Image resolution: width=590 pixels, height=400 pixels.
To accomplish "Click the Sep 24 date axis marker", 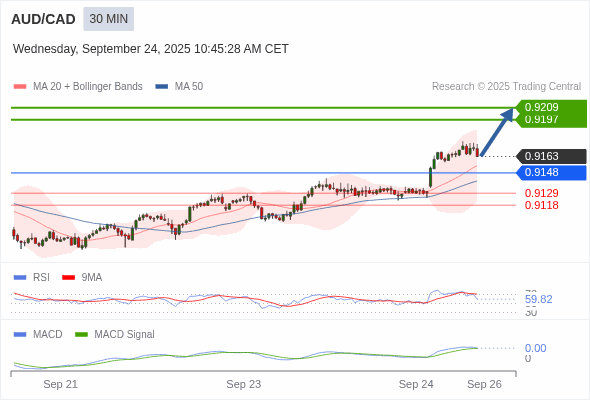I will (416, 384).
